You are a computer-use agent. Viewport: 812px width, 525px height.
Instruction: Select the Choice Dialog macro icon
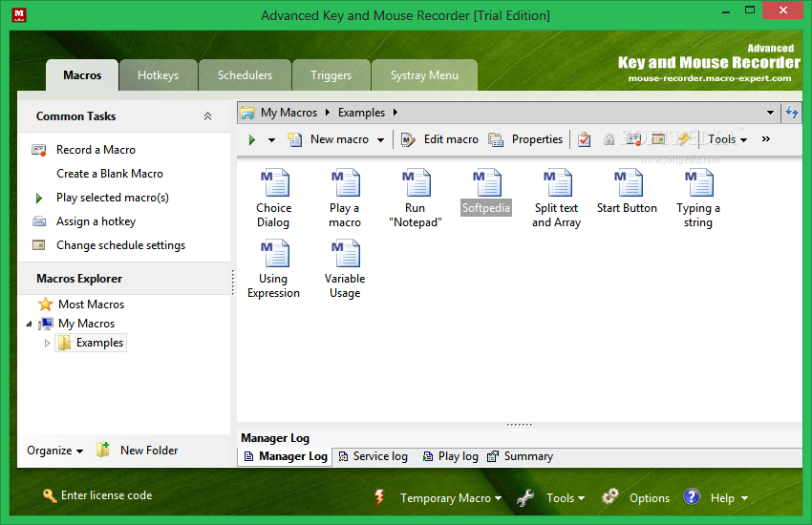click(274, 182)
